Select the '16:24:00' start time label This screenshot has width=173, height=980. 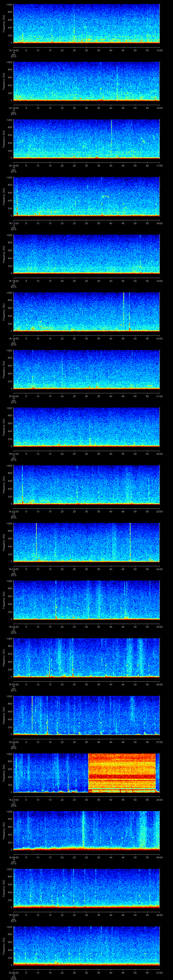(x=13, y=627)
